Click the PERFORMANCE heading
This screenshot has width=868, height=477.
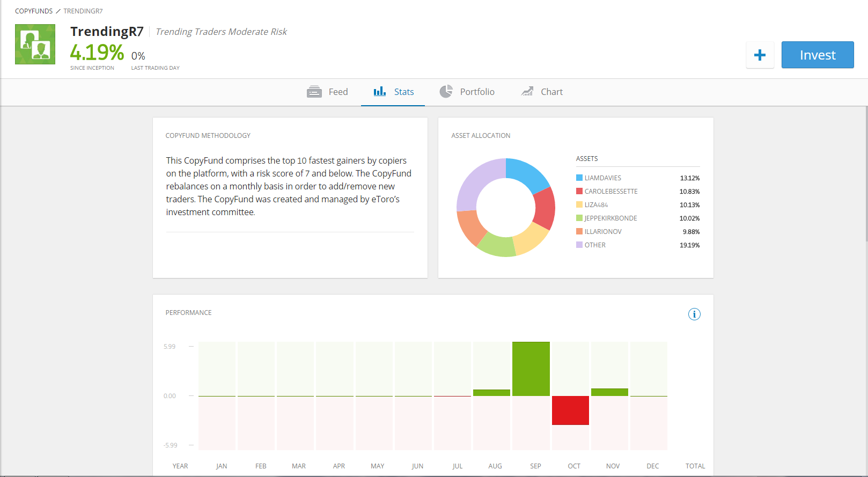[x=188, y=313]
